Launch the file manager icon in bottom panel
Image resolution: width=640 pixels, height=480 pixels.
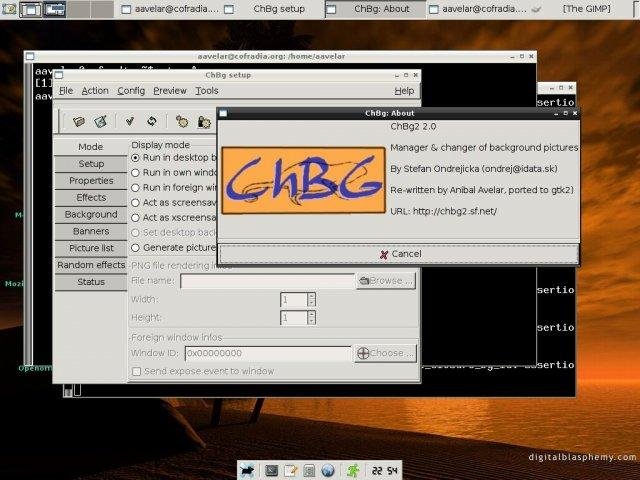click(309, 471)
